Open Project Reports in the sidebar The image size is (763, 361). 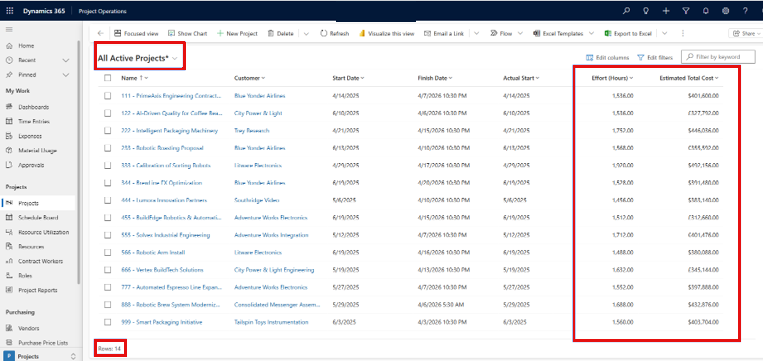pyautogui.click(x=38, y=290)
